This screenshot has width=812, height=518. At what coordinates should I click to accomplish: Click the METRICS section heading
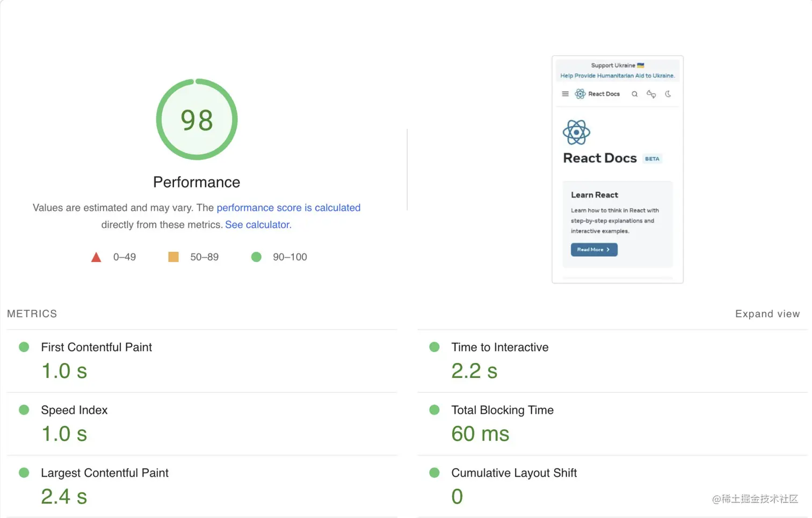32,314
